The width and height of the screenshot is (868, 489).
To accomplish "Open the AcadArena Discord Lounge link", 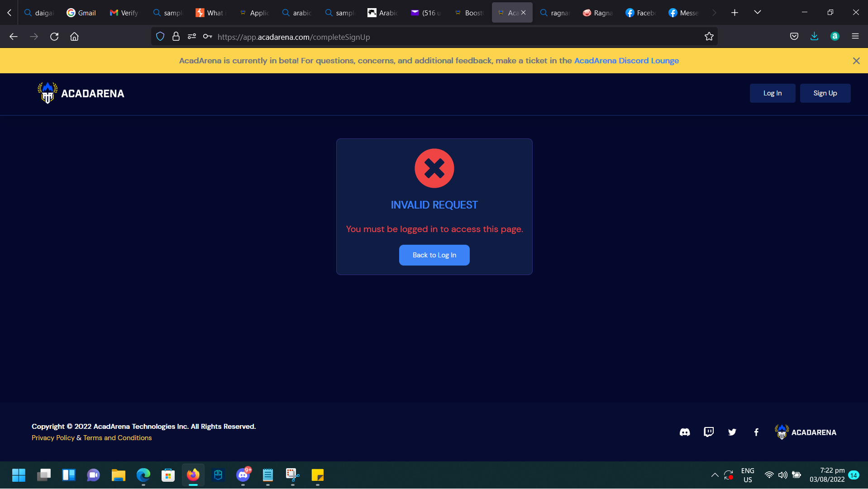I will 626,60.
